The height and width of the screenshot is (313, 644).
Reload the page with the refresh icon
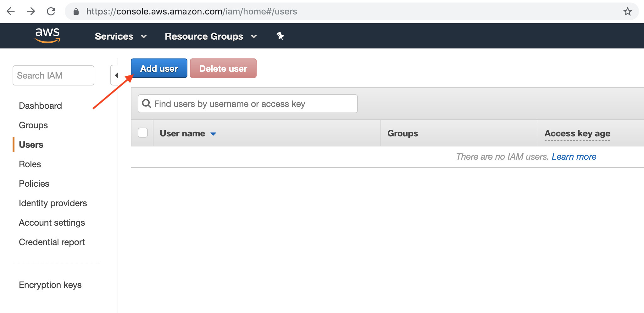pos(51,12)
